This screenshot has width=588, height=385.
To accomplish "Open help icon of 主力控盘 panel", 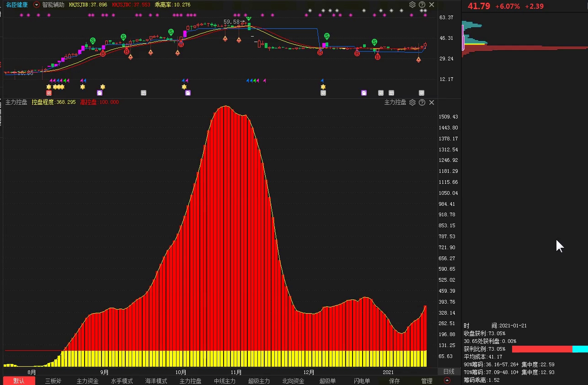I will [422, 102].
